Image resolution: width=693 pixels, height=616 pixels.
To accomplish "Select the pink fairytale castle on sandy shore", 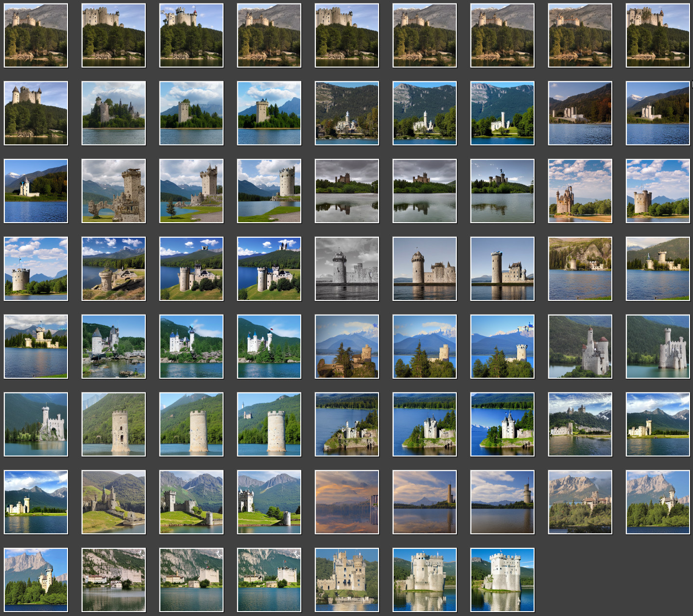I will (580, 191).
